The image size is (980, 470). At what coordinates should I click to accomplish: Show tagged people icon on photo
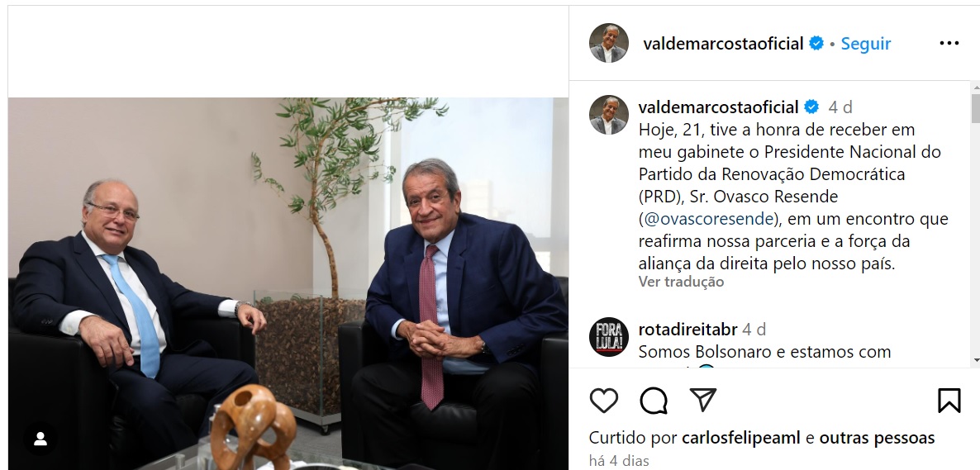[40, 439]
